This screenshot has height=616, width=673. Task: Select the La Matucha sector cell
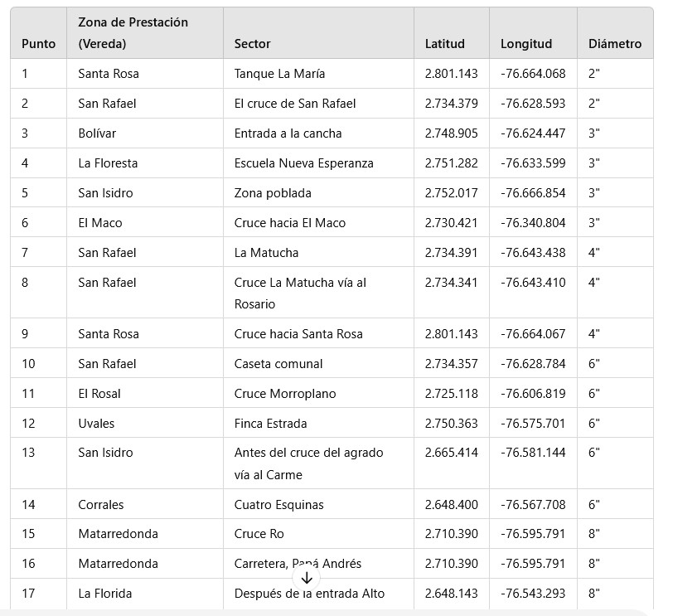pos(266,253)
